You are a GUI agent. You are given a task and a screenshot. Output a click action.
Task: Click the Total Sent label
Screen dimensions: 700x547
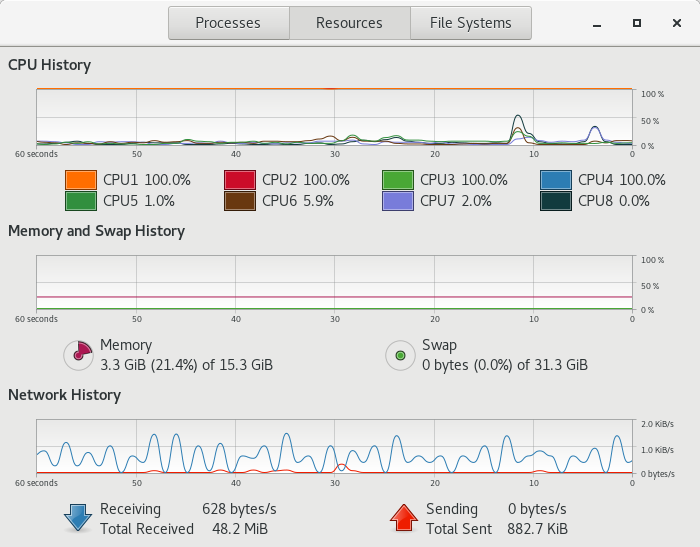[x=459, y=529]
